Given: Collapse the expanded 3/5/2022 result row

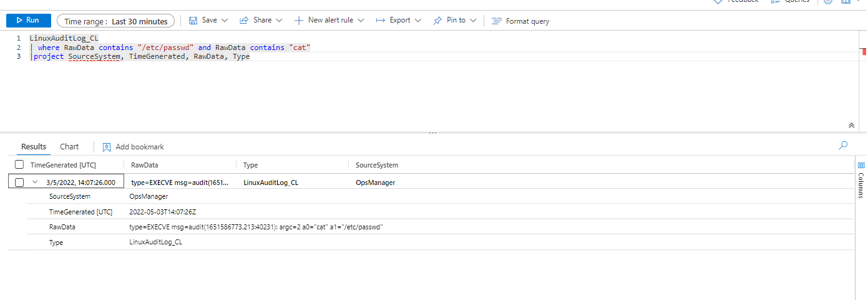Looking at the screenshot, I should (36, 182).
